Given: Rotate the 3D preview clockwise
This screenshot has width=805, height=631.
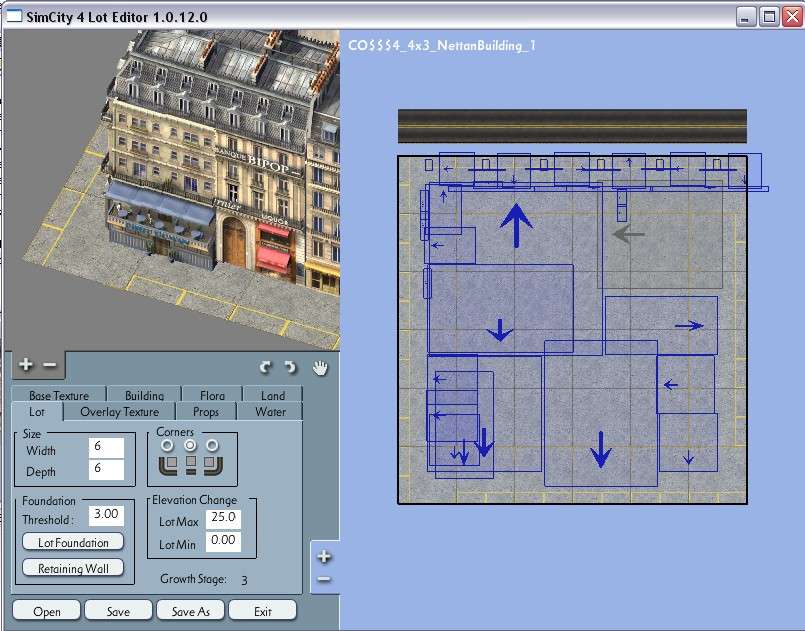Looking at the screenshot, I should [x=291, y=367].
